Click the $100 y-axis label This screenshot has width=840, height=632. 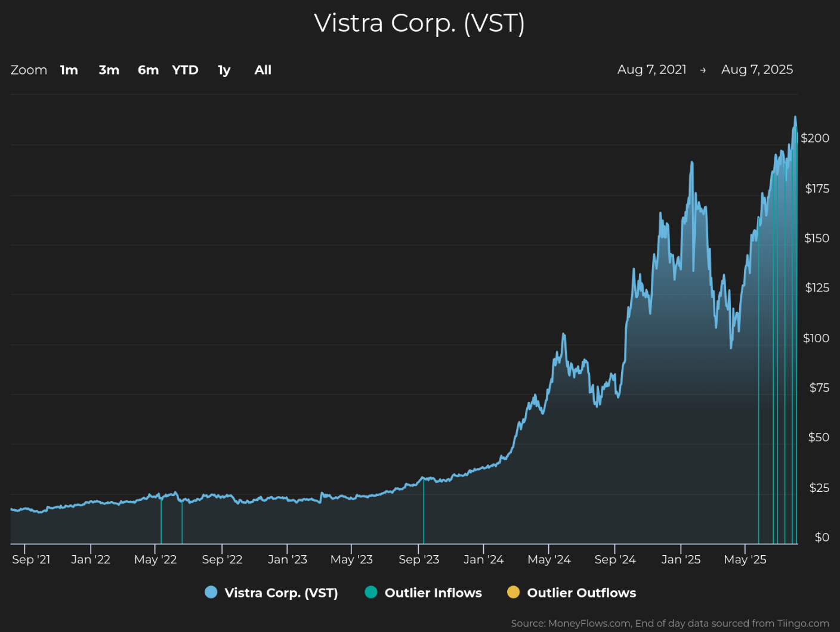[x=816, y=339]
